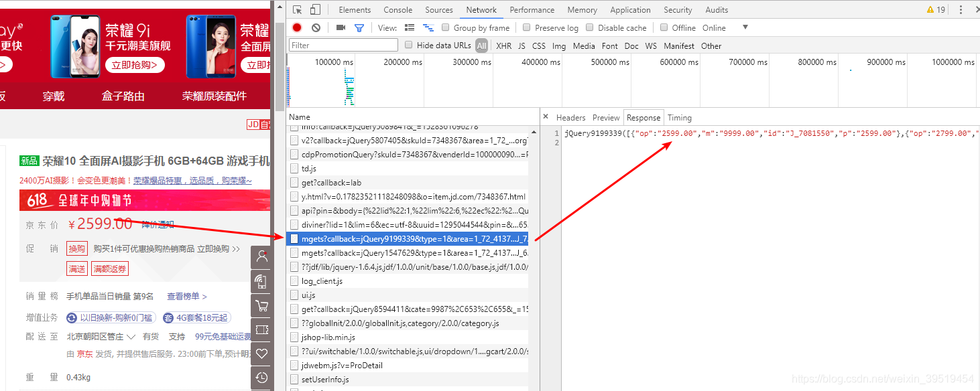Open the Application tab
This screenshot has width=980, height=391.
[x=630, y=9]
